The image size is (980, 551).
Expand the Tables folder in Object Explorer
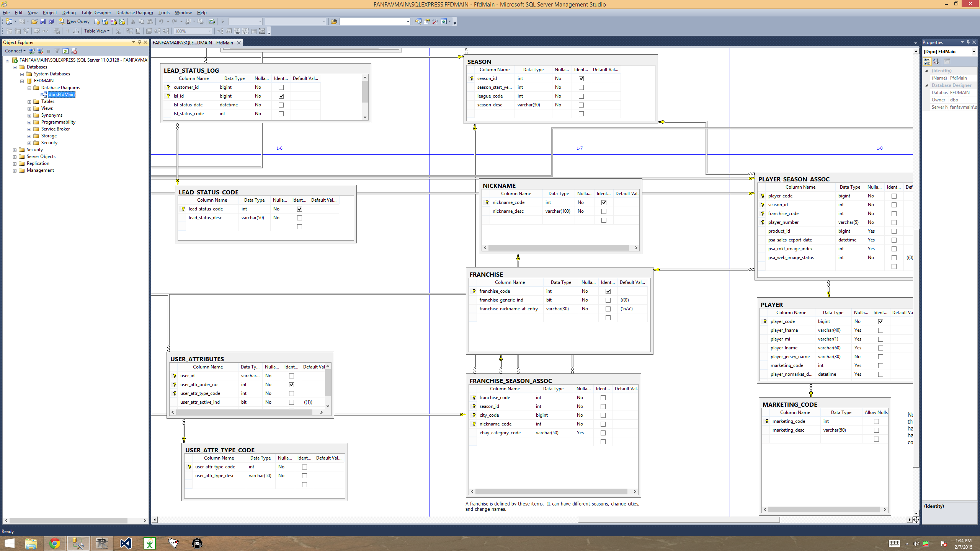(x=29, y=101)
